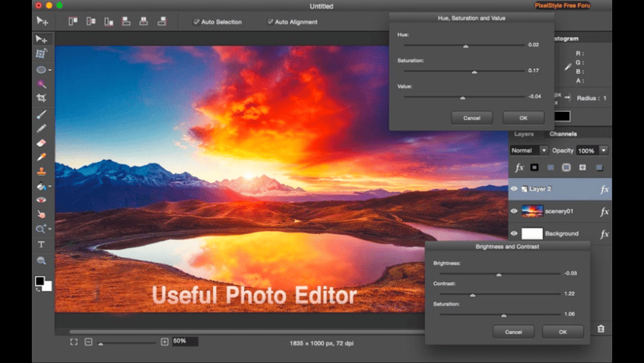Toggle the Auto Alignment checkbox

pyautogui.click(x=270, y=21)
